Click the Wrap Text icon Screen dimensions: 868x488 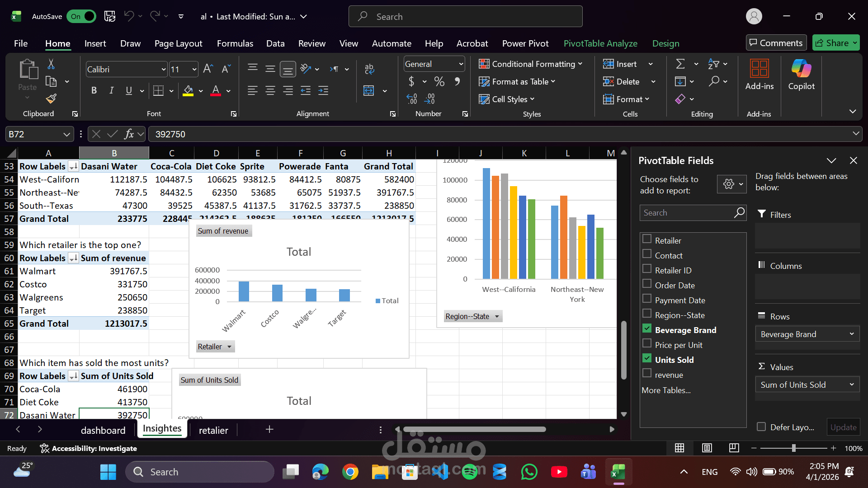tap(369, 69)
